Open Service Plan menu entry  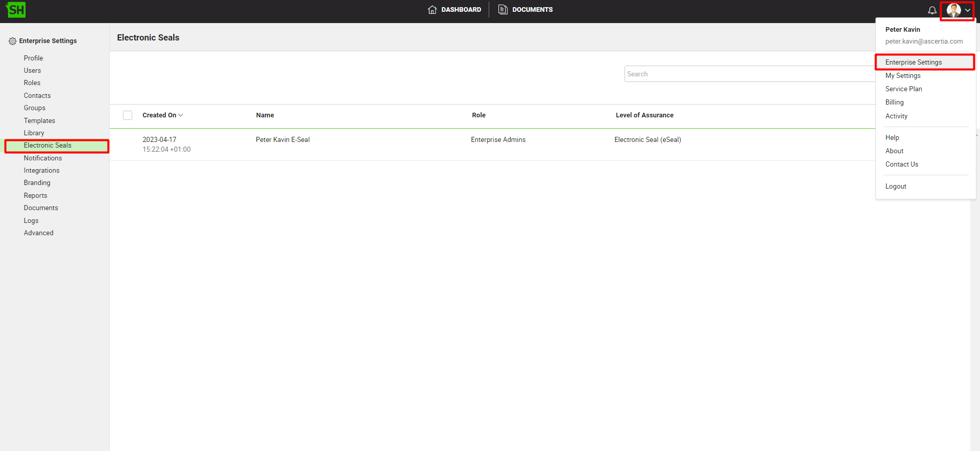pos(903,89)
